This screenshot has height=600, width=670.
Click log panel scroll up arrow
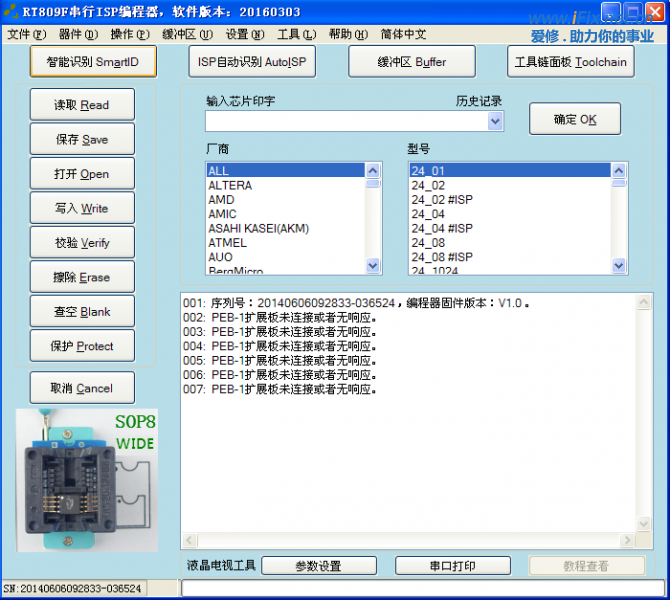point(644,302)
